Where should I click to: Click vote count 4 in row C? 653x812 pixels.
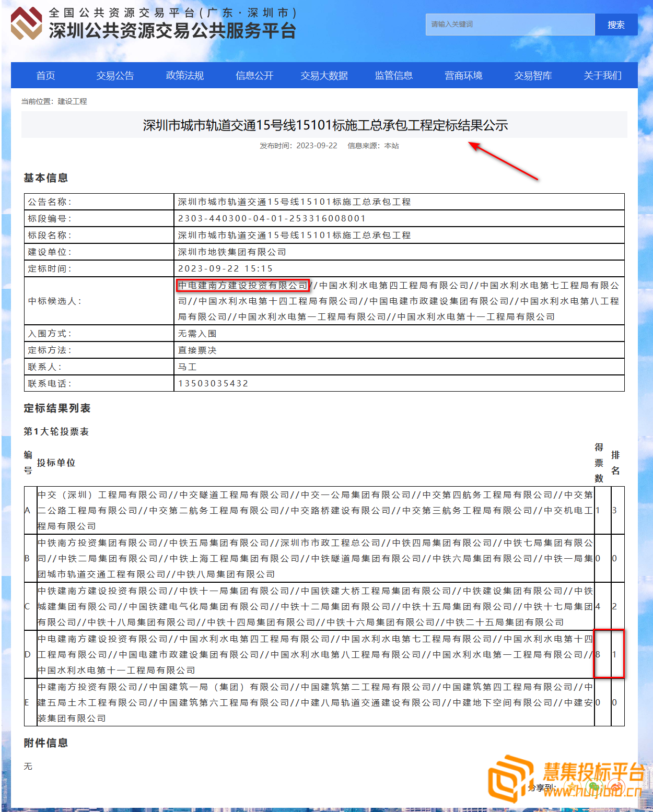pyautogui.click(x=598, y=606)
